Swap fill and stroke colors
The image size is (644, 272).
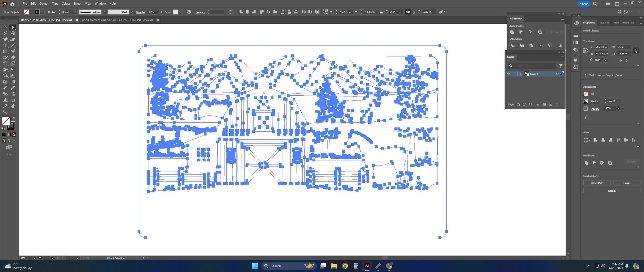pos(14,118)
